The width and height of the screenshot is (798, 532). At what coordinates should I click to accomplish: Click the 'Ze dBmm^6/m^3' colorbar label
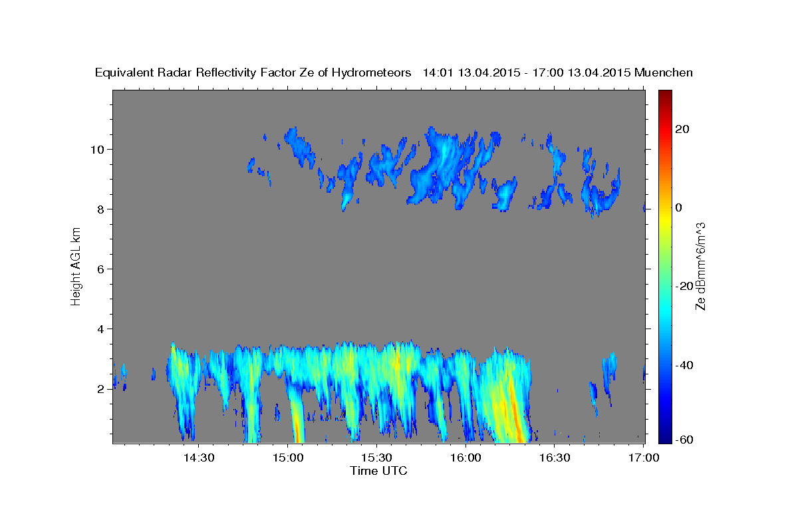tap(700, 267)
